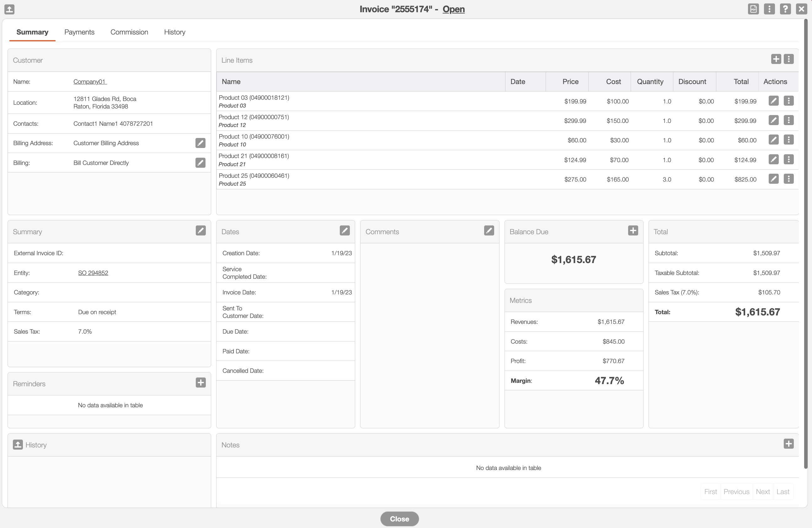Click the PDF export icon in title bar

click(753, 9)
